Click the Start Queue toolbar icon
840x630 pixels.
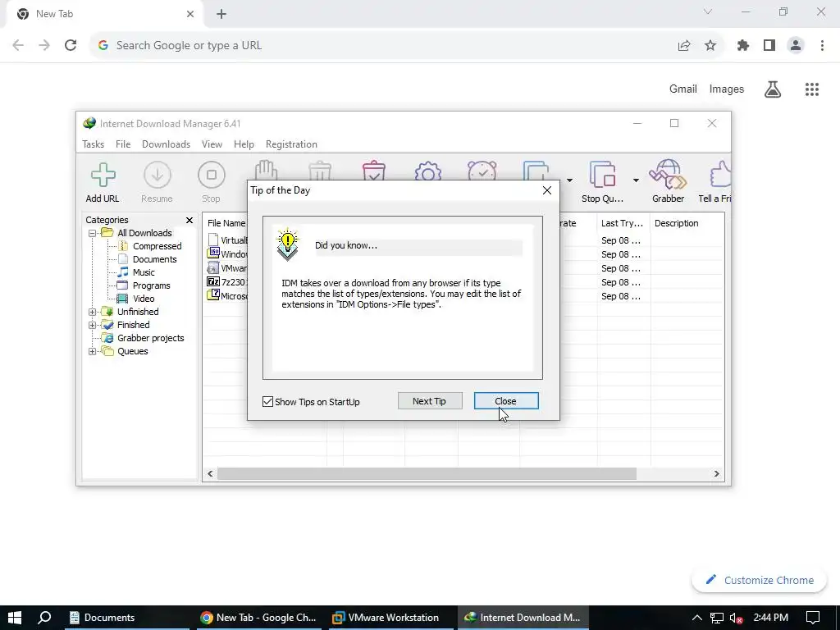(x=536, y=171)
